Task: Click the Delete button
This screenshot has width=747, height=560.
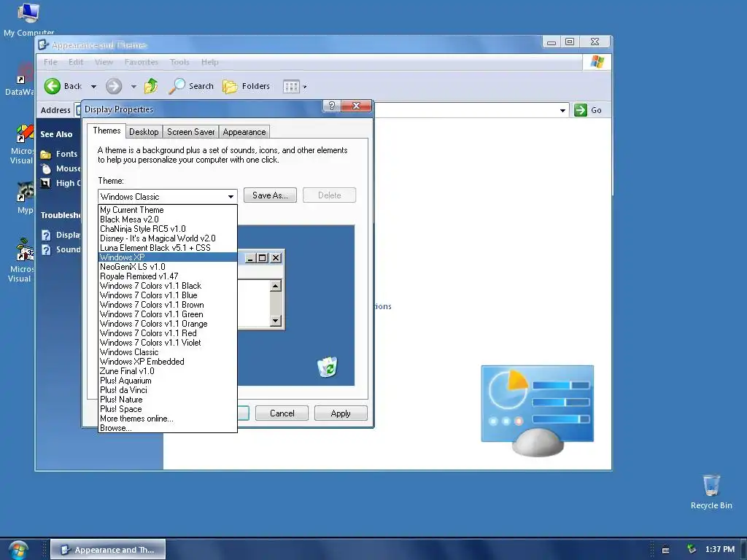Action: coord(329,195)
